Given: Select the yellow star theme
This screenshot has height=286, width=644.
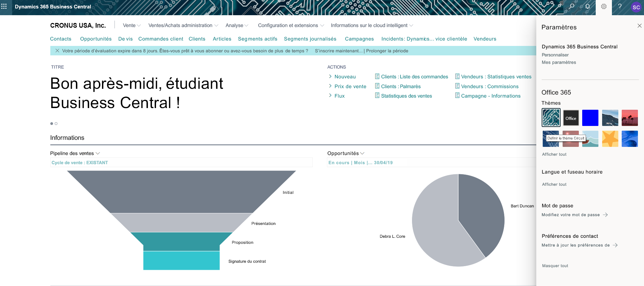Looking at the screenshot, I should 610,139.
